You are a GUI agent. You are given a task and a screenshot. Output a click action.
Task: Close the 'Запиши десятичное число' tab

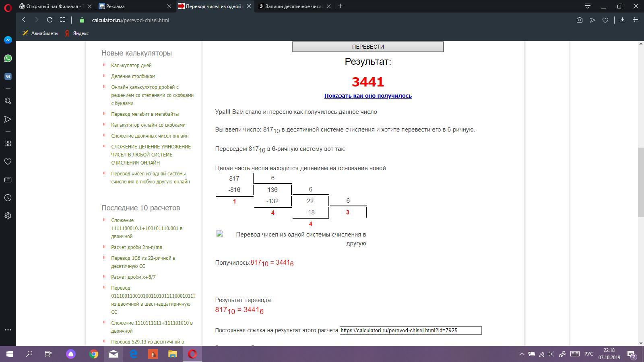[x=329, y=6]
